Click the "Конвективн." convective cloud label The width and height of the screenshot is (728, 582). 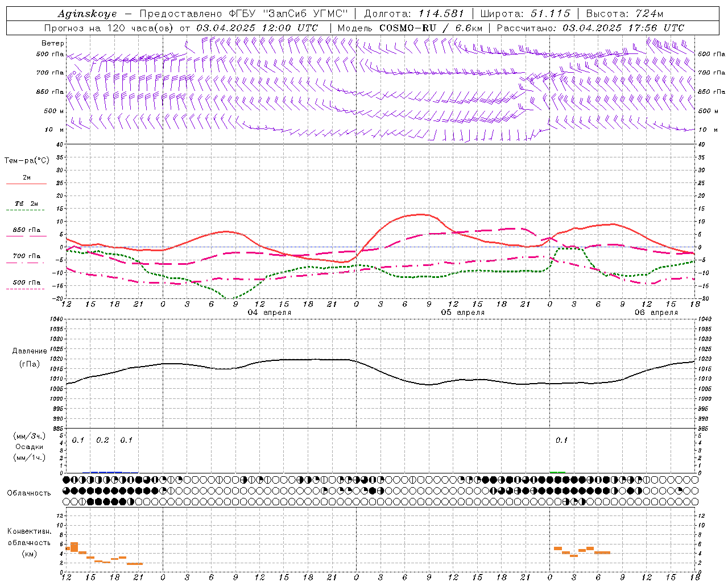29,531
